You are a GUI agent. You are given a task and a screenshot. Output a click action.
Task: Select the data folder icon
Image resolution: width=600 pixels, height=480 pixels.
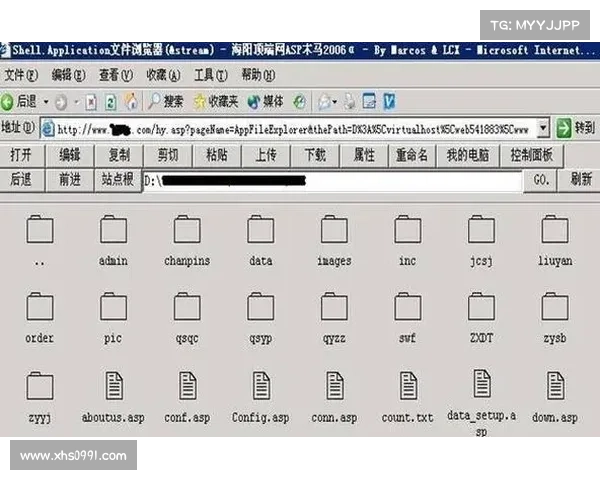[261, 229]
